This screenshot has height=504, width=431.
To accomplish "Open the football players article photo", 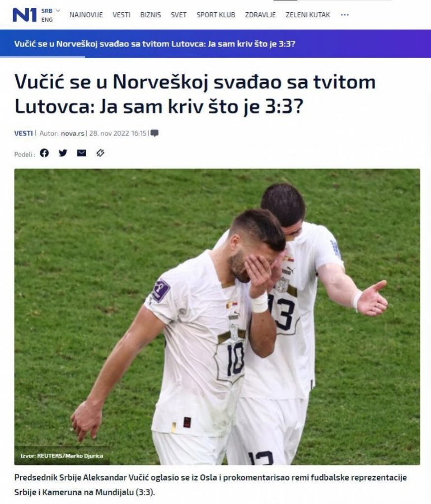I will [217, 317].
